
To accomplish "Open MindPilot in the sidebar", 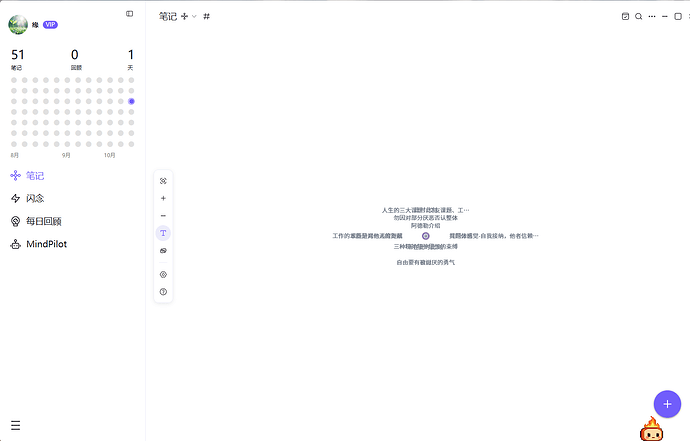I will pyautogui.click(x=39, y=244).
